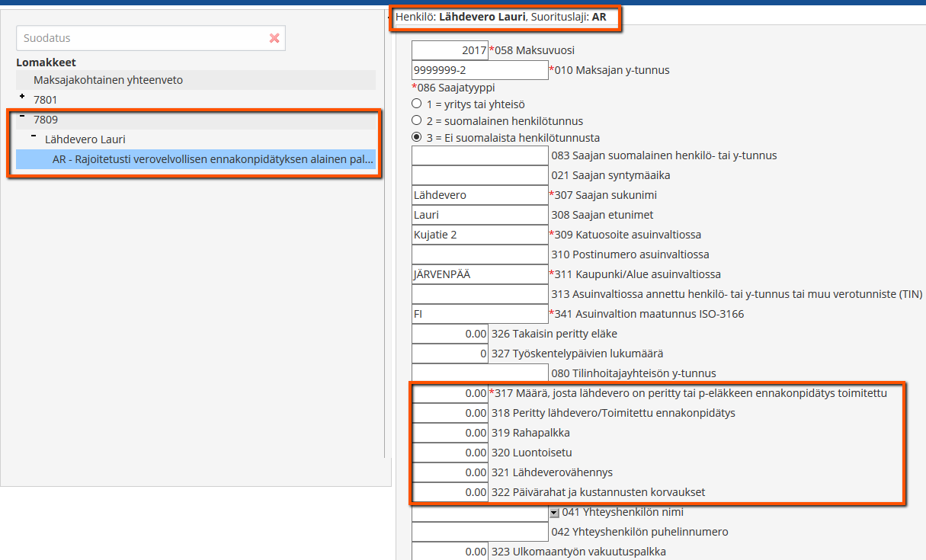The image size is (926, 560).
Task: Edit the 309 Katuosoite asuinvaltiossa field
Action: point(479,235)
